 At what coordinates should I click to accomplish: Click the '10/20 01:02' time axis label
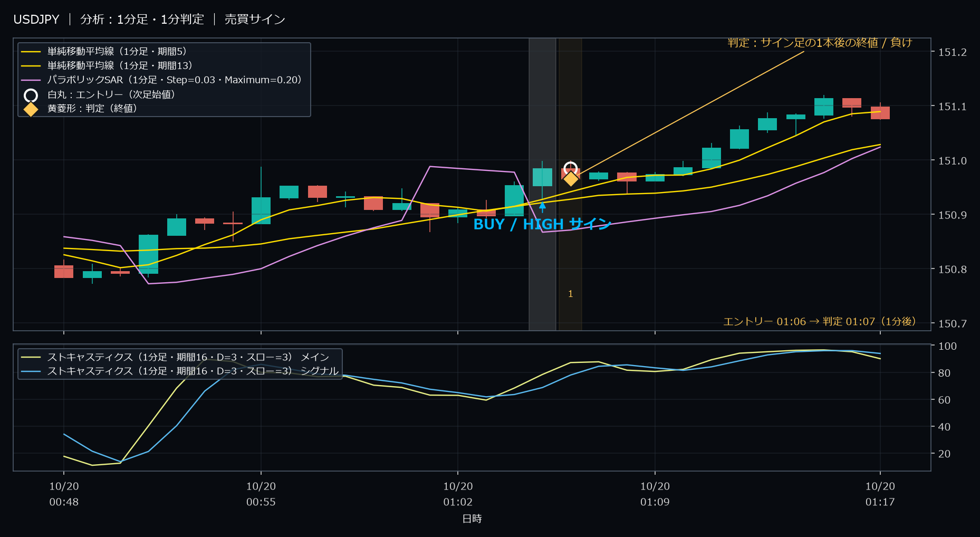pyautogui.click(x=458, y=494)
